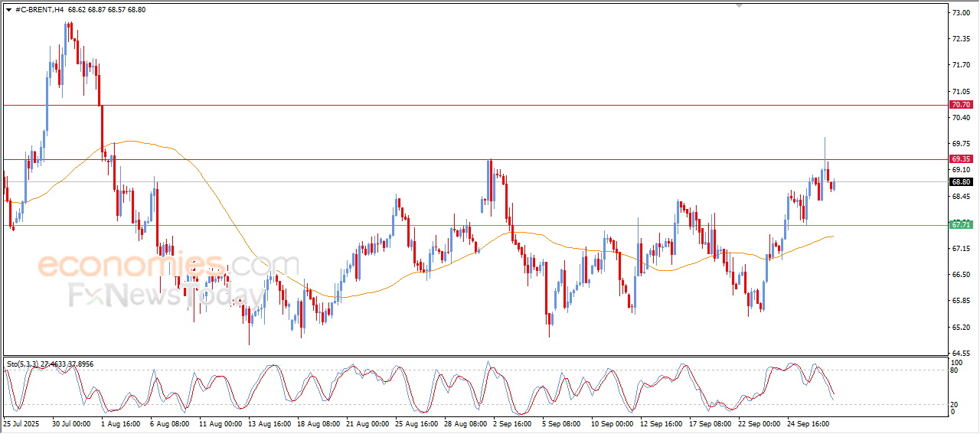Click the red 69.35 price tag

point(961,159)
